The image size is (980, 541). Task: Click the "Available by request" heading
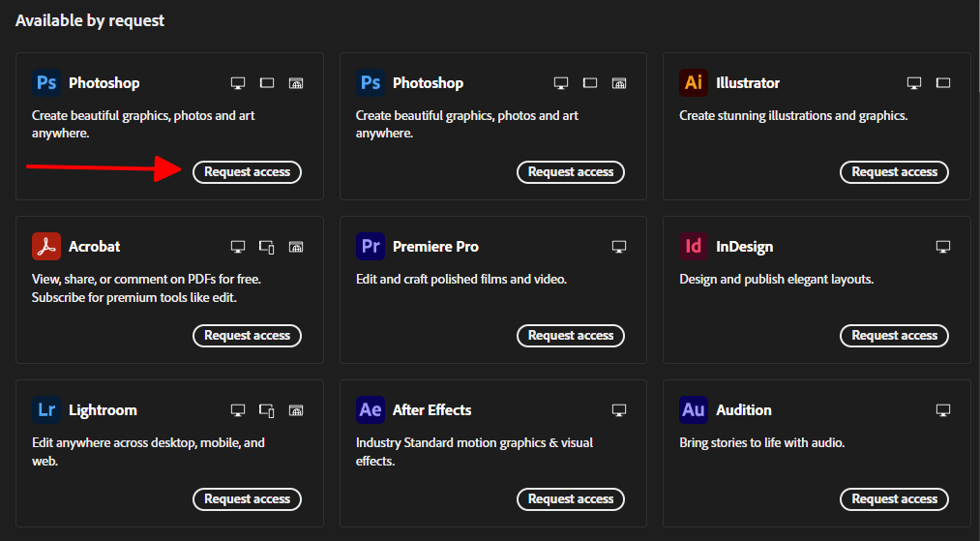(90, 20)
